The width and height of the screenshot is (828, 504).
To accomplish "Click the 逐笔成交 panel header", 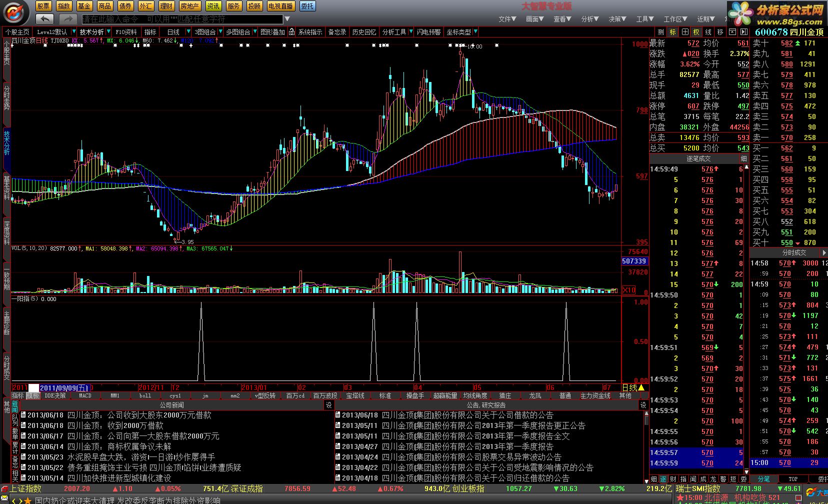I will click(698, 158).
